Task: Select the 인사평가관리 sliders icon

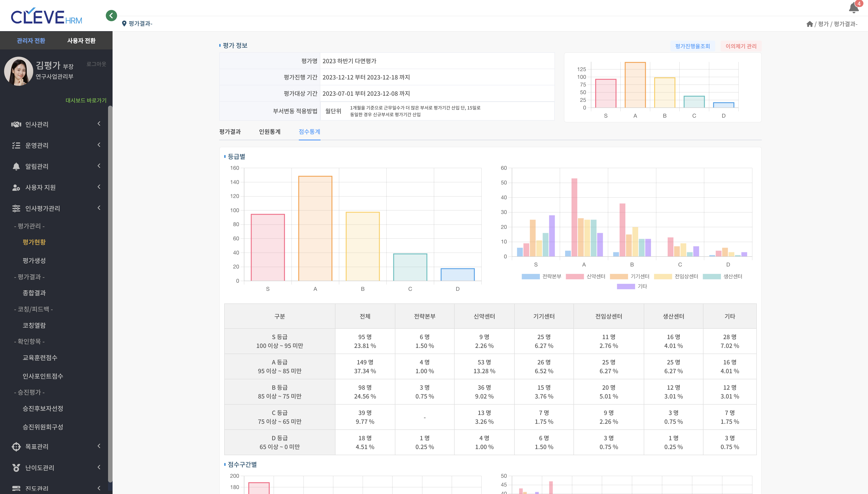Action: (x=16, y=208)
